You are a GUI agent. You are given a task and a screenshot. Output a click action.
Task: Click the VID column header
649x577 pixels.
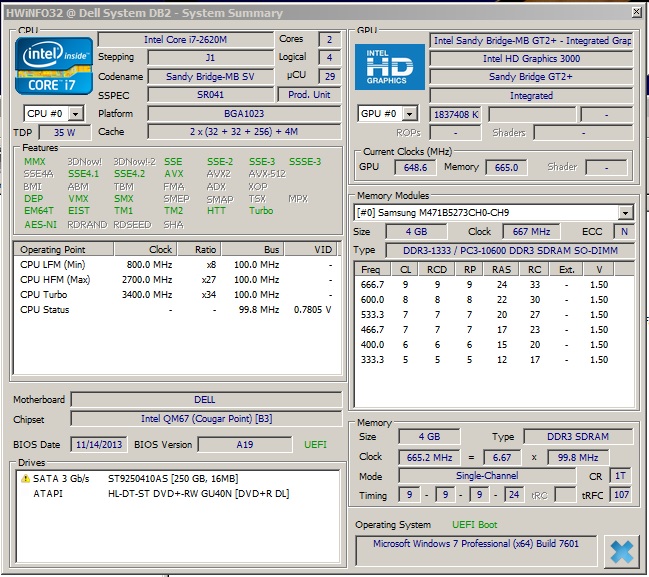311,250
